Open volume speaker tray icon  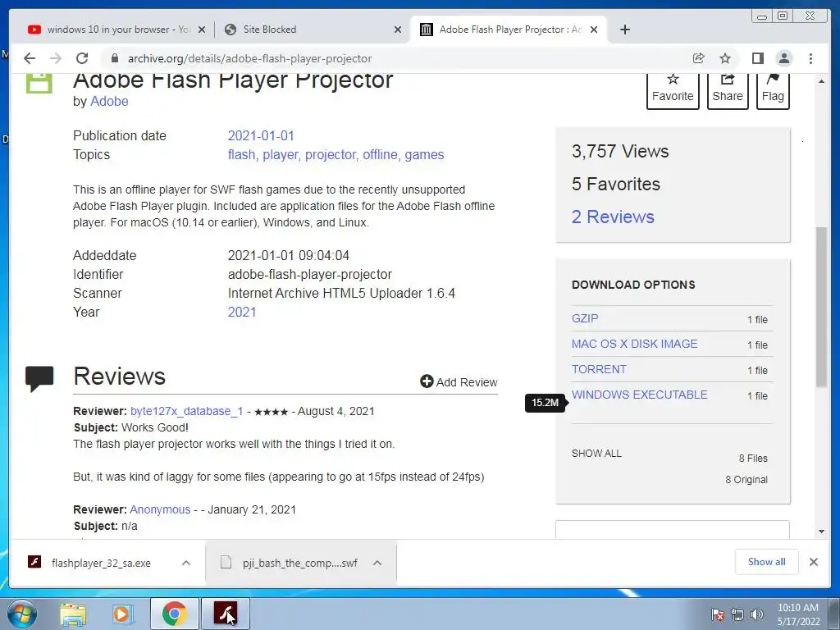coord(757,614)
